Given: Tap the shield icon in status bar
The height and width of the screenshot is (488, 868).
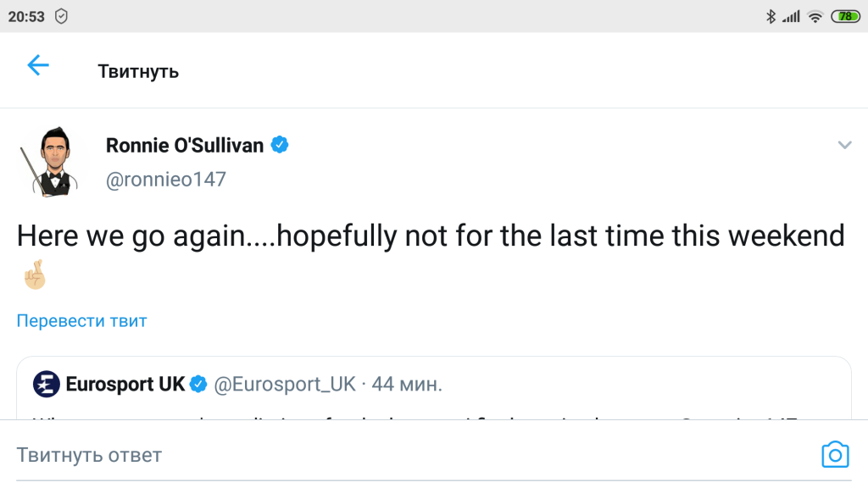Looking at the screenshot, I should pos(61,16).
